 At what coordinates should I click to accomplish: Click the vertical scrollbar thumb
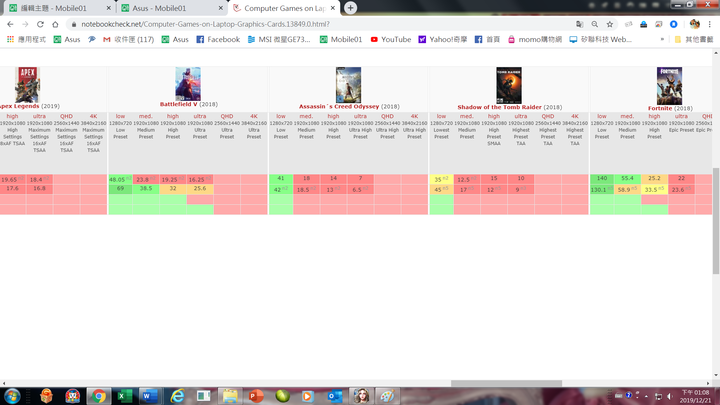point(716,221)
